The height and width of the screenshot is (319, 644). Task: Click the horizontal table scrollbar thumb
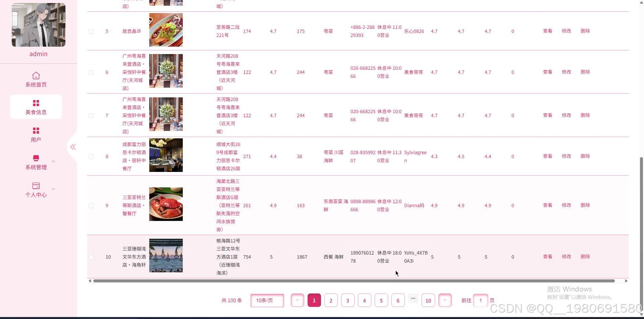354,281
